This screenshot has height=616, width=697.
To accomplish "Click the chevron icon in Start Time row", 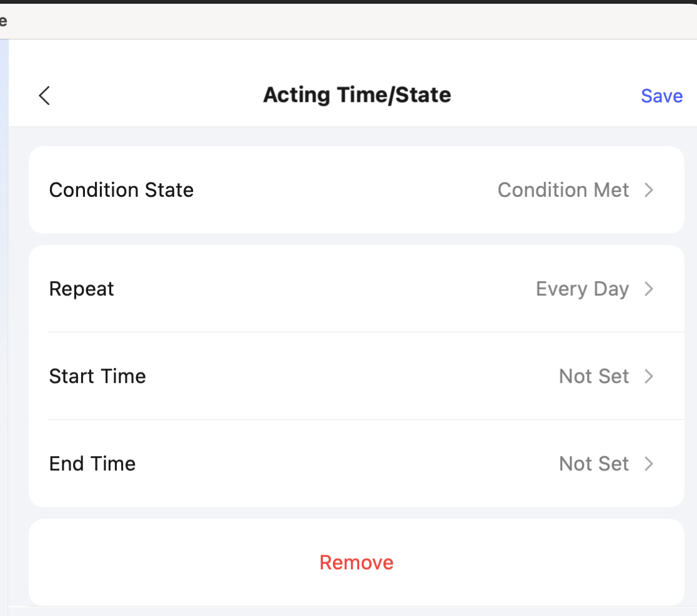I will [x=649, y=376].
